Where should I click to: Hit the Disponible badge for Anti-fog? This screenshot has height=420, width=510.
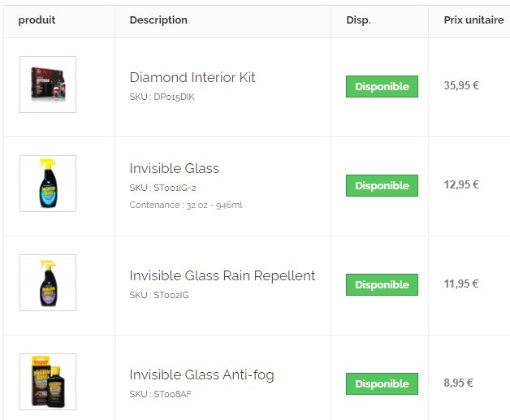click(382, 384)
